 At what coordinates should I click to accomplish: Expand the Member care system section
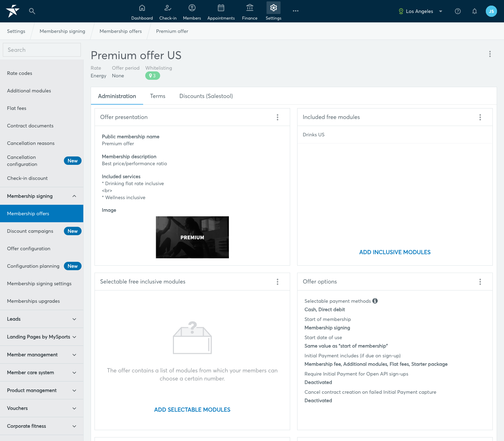(42, 372)
